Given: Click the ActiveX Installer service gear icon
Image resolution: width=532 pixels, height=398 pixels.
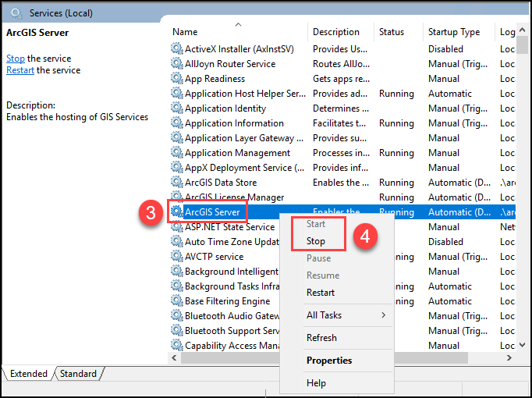Looking at the screenshot, I should (x=176, y=49).
